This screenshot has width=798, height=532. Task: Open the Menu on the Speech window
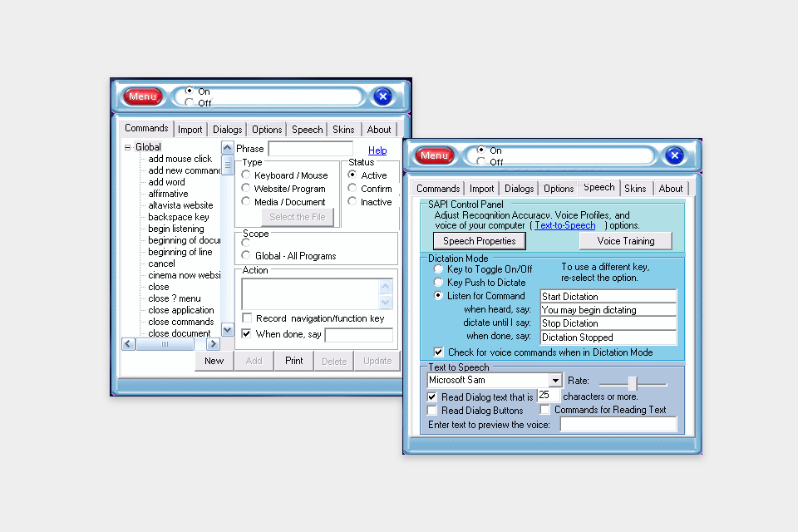coord(434,155)
